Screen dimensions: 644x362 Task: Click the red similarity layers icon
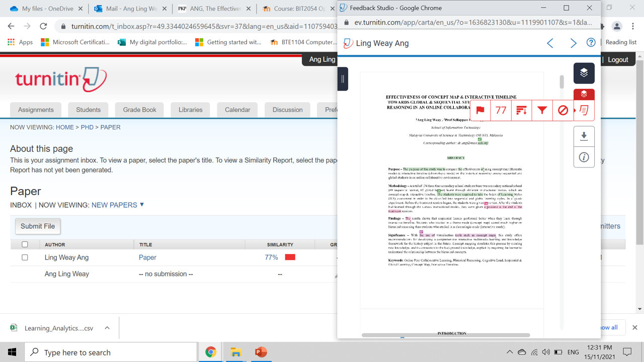click(x=584, y=95)
